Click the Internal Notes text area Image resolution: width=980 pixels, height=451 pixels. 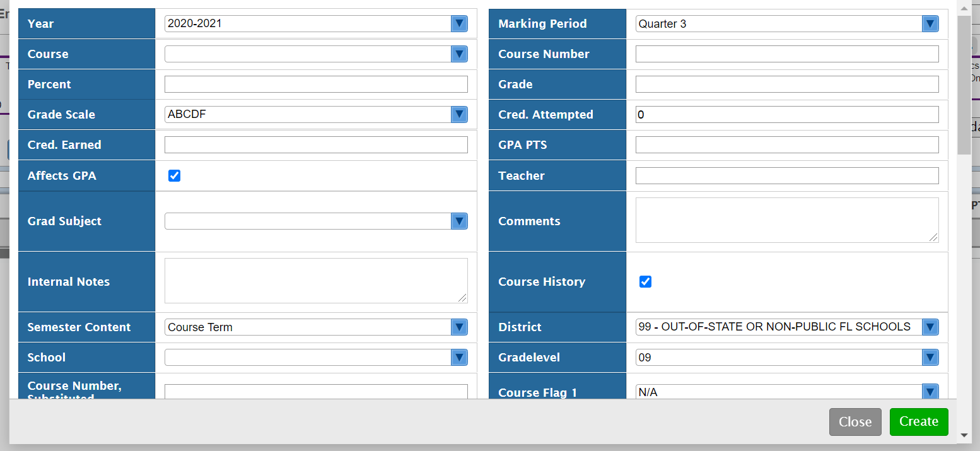tap(316, 281)
